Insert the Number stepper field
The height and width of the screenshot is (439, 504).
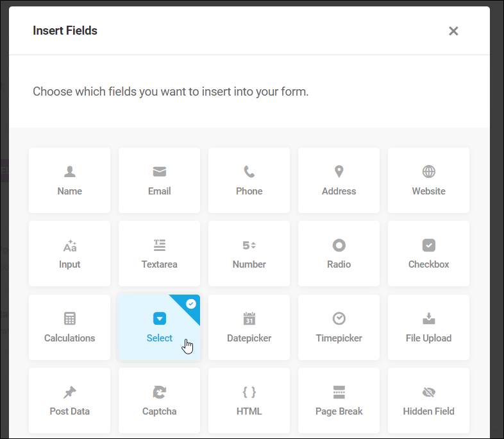[x=249, y=254]
